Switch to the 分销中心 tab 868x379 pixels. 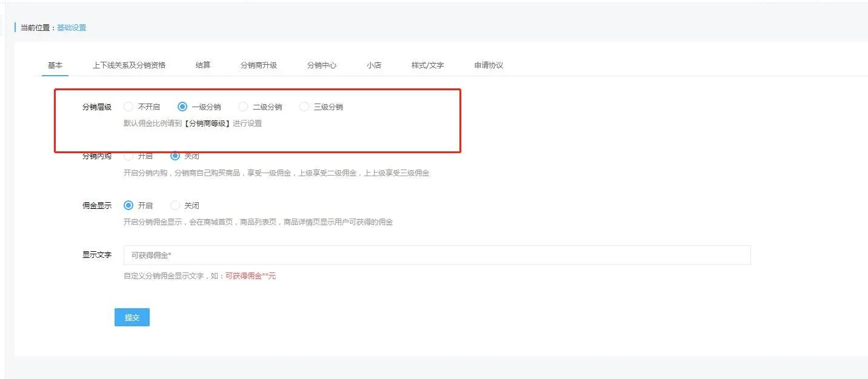pyautogui.click(x=322, y=65)
